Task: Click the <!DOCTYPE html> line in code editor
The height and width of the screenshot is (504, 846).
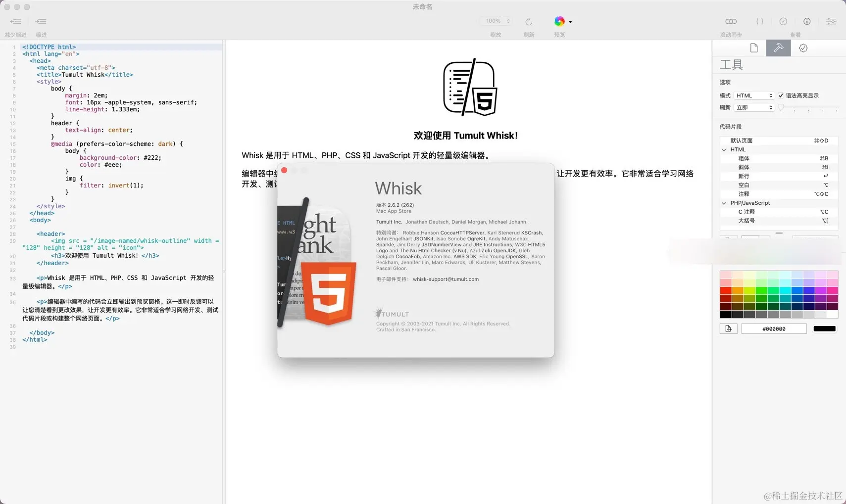Action: [x=49, y=47]
